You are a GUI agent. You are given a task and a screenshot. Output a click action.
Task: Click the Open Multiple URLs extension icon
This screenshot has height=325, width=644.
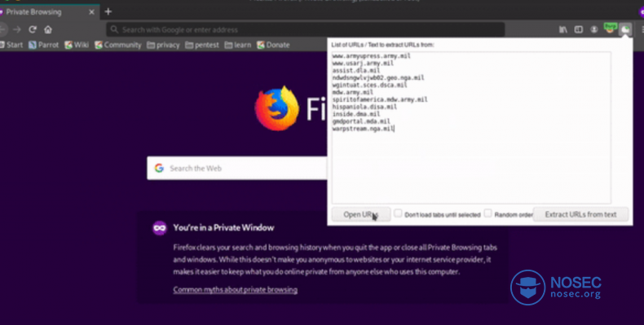point(625,29)
